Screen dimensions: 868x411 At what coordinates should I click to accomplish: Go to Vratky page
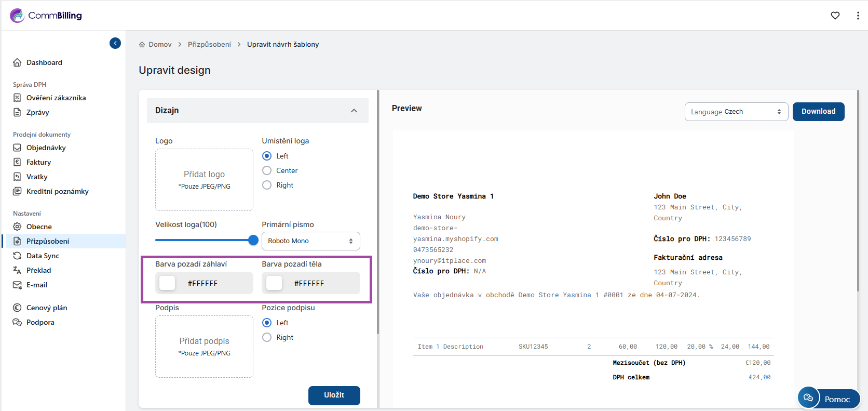coord(37,177)
